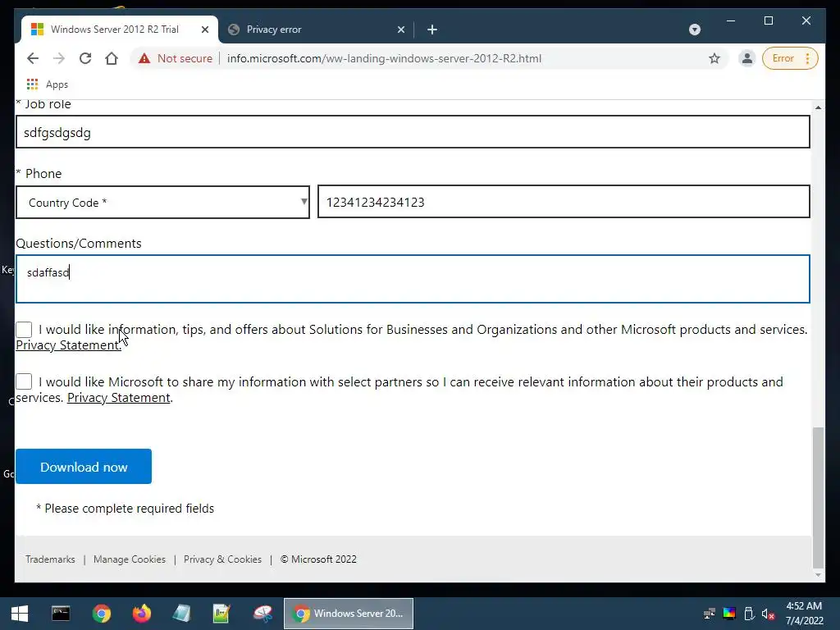Expand the Country Code dropdown
840x630 pixels.
tap(163, 202)
